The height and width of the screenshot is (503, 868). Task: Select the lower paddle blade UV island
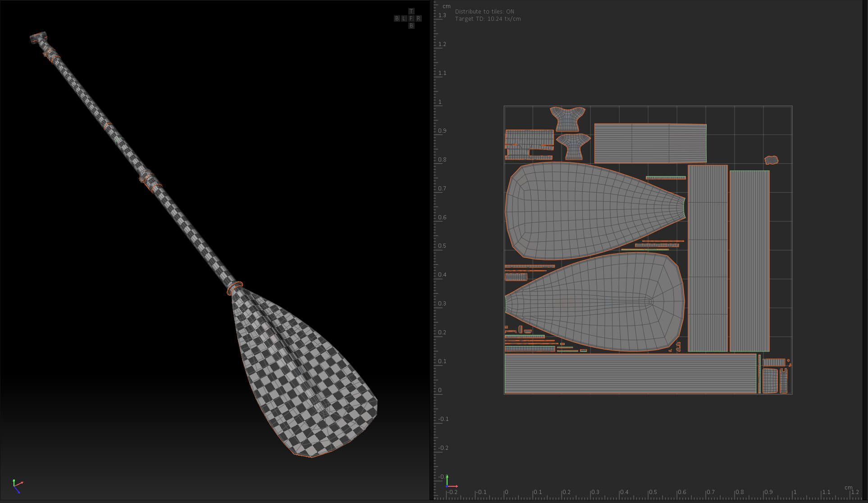(x=595, y=302)
